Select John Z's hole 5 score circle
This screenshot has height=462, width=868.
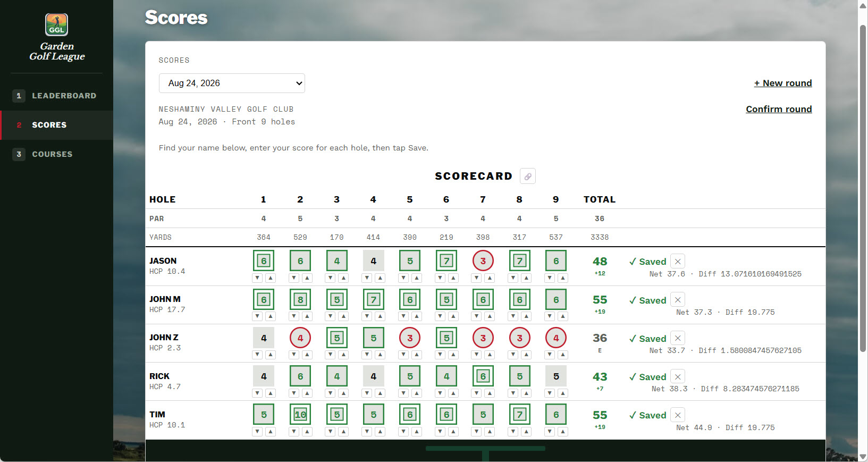click(410, 338)
